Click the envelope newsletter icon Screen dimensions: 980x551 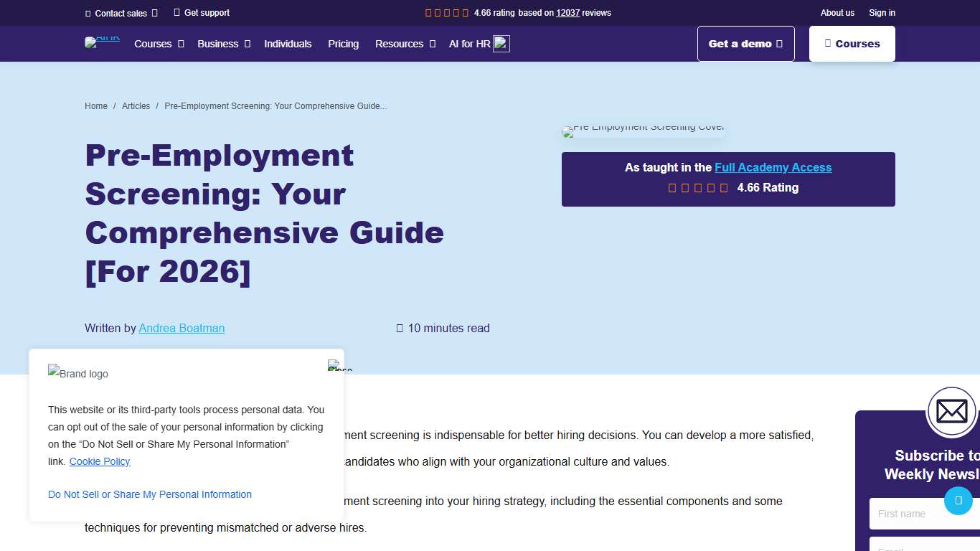[x=952, y=411]
